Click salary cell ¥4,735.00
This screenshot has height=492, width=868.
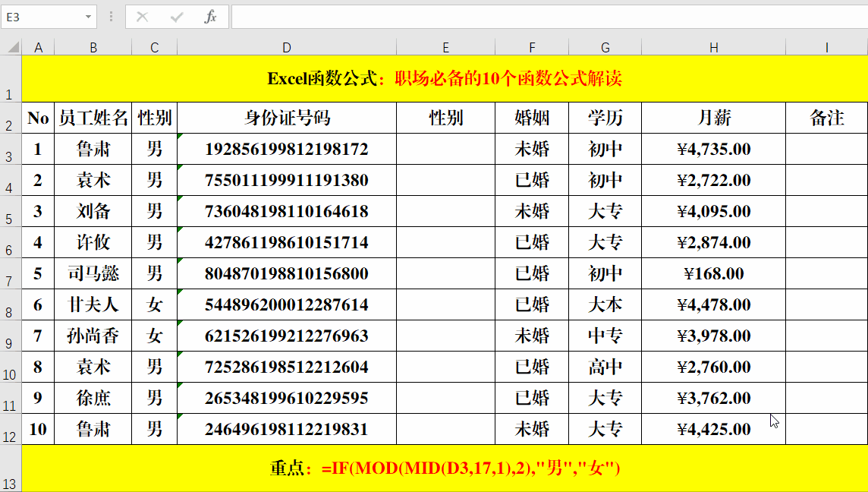713,149
